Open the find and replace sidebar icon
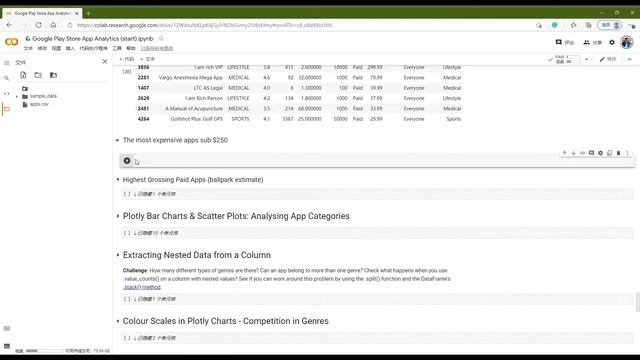 click(7, 78)
